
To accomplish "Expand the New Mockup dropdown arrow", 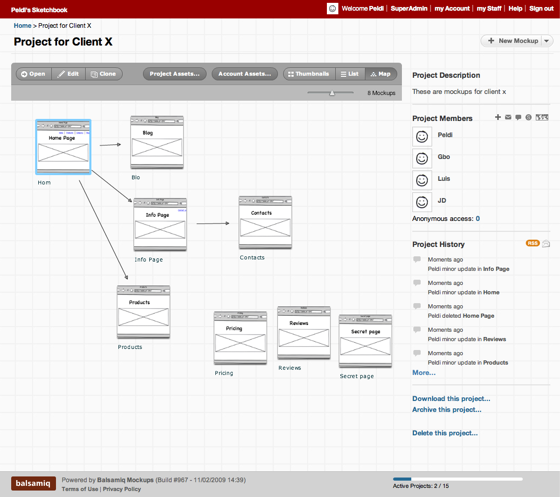I will click(x=546, y=41).
